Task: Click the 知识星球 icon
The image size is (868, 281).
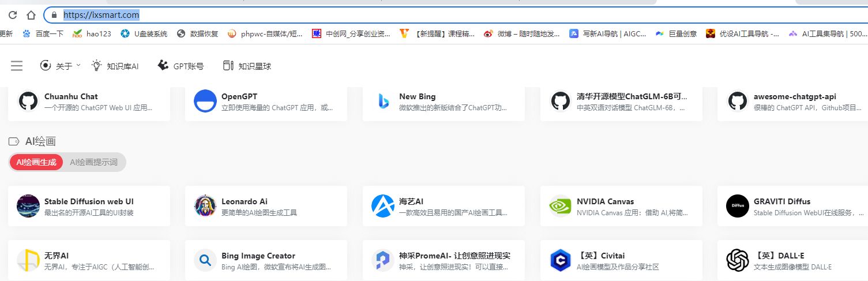Action: pos(228,66)
